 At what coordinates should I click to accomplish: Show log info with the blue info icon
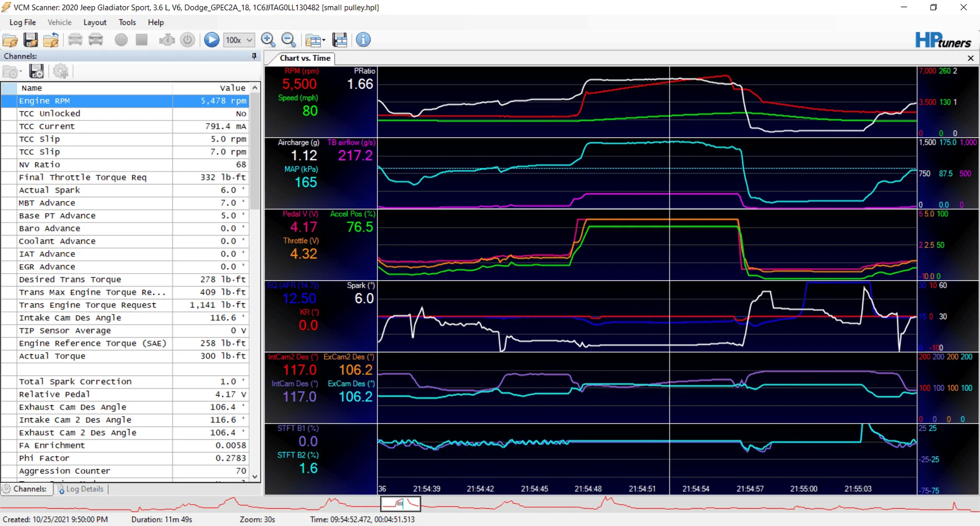tap(363, 40)
